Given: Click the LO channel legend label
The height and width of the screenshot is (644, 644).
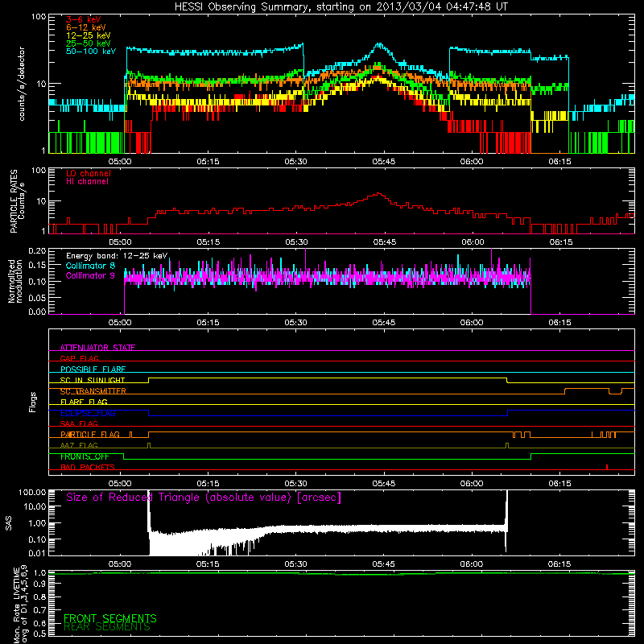Looking at the screenshot, I should [89, 173].
